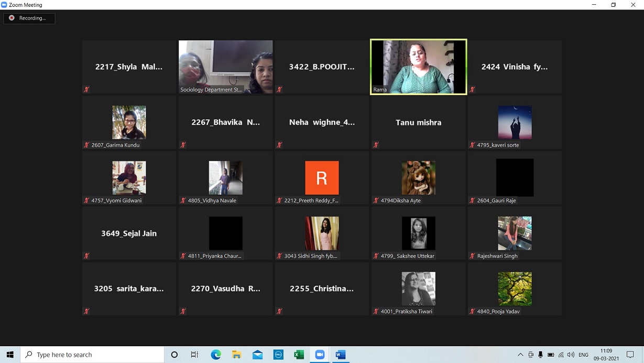
Task: Open Microsoft Word from the taskbar
Action: 341,355
